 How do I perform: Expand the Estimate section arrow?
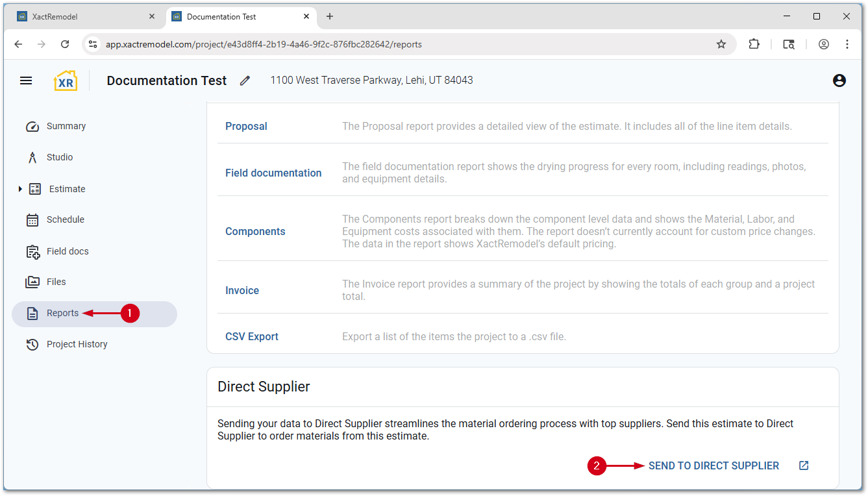pyautogui.click(x=20, y=189)
